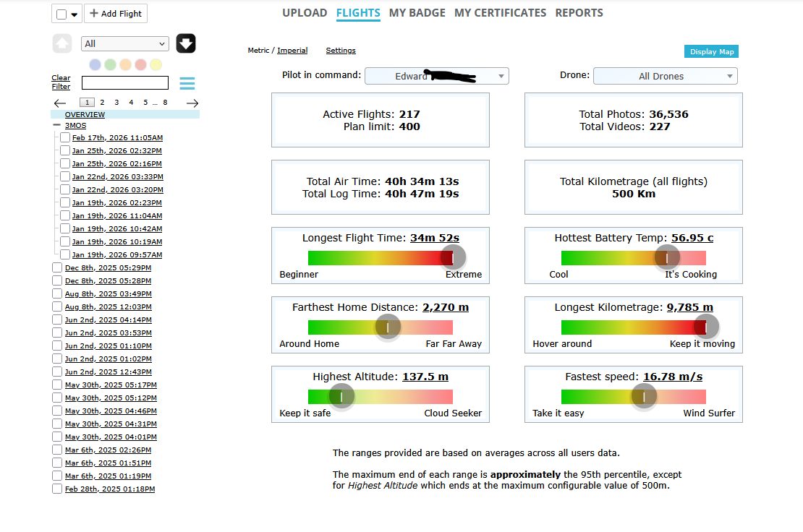The image size is (803, 532).
Task: Tick the Dec 8th, 2025 05:29PM checkbox
Action: tap(57, 267)
